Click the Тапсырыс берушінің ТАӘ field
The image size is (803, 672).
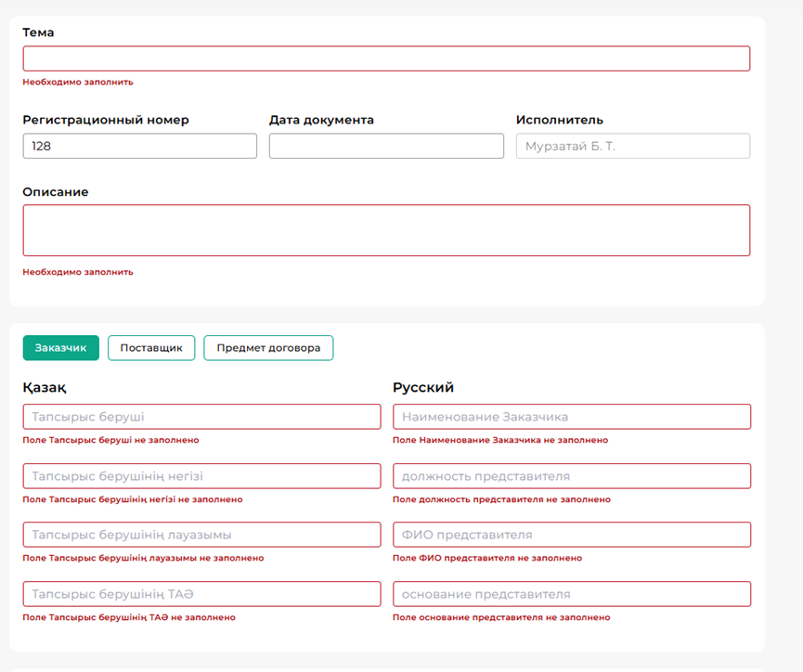(x=201, y=594)
